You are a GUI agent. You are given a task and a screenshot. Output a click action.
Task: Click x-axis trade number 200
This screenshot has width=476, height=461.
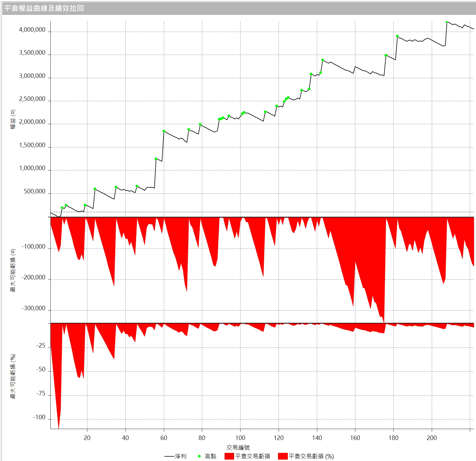coord(432,438)
